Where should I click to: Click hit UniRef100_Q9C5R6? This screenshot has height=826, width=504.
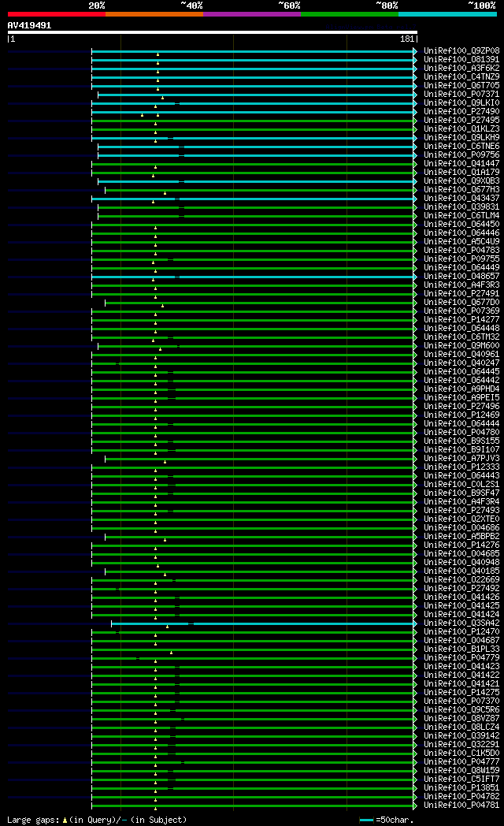(x=462, y=710)
